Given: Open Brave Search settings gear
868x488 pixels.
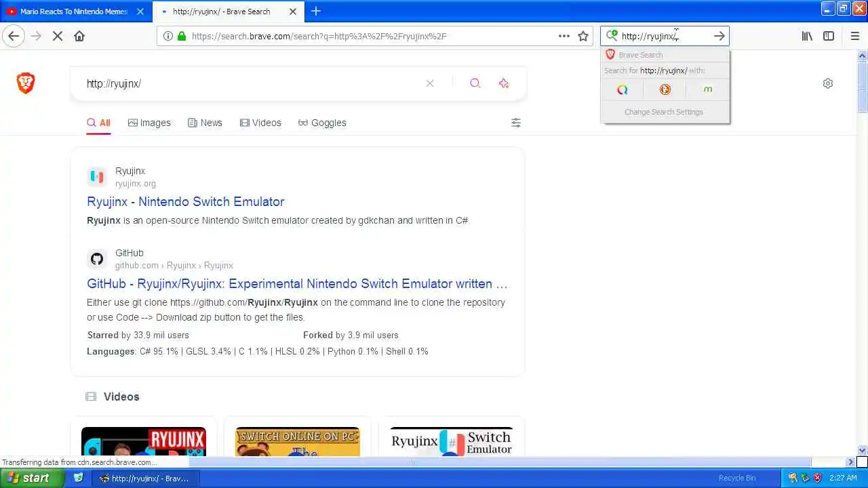Looking at the screenshot, I should pyautogui.click(x=828, y=83).
